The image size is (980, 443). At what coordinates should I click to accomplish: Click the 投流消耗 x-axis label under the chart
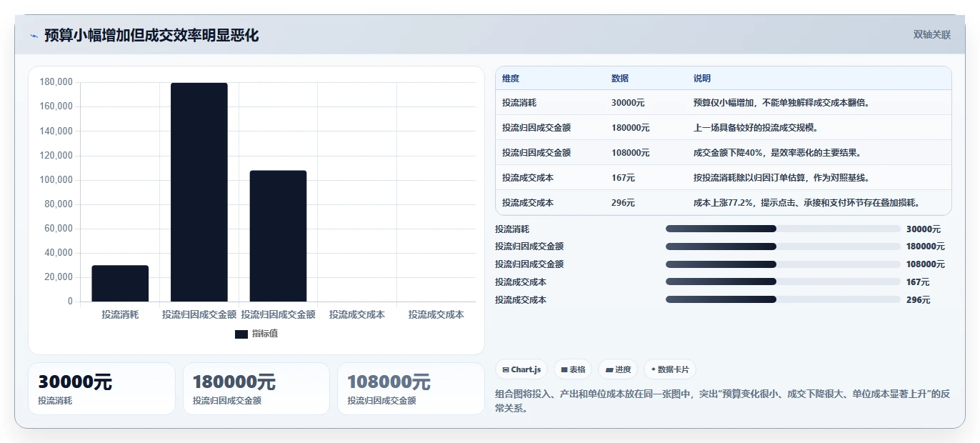(x=120, y=314)
